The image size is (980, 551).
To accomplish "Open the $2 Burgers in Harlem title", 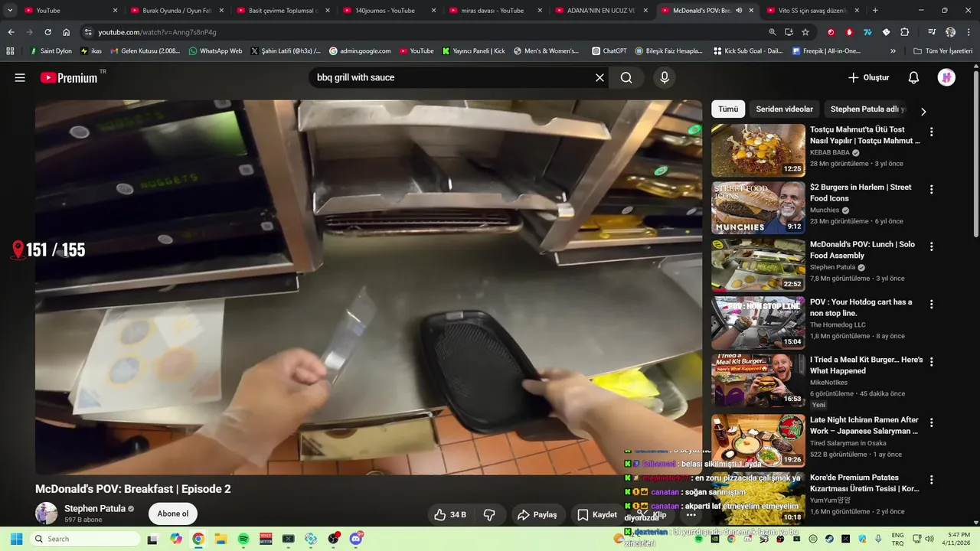I will coord(861,192).
